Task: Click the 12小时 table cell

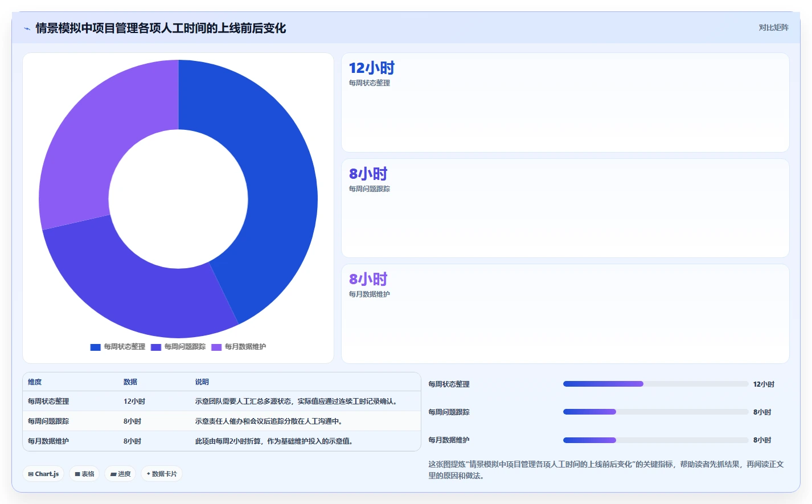Action: [134, 401]
